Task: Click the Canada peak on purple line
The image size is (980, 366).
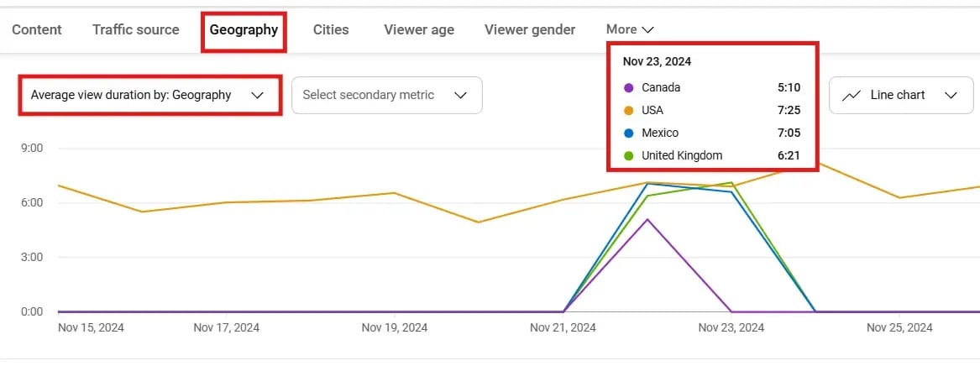Action: (x=647, y=219)
